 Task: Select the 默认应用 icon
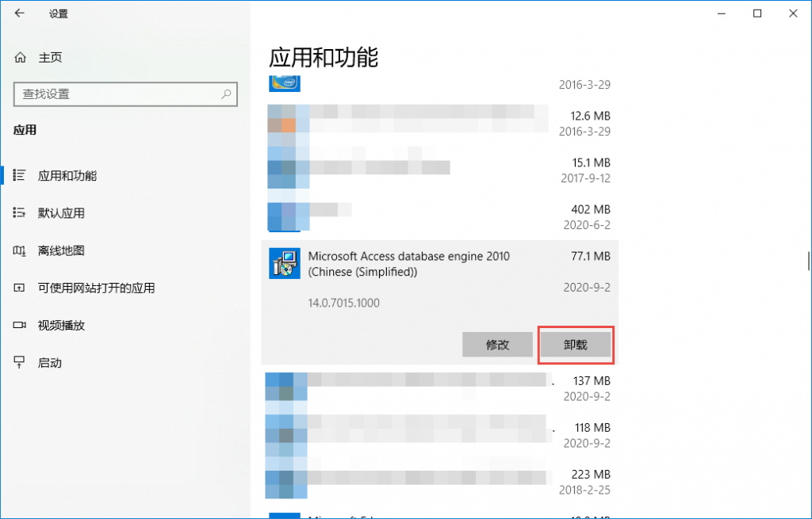click(x=19, y=212)
